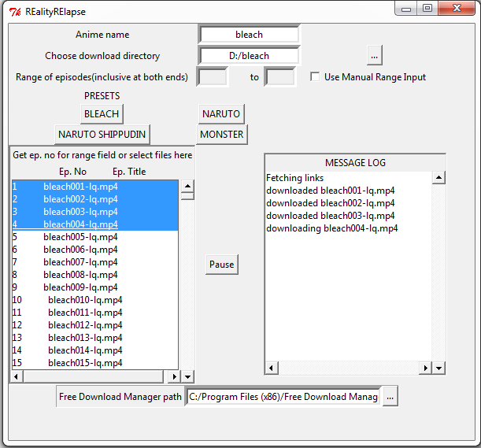Minimize the REalityRElapse window

[406, 9]
